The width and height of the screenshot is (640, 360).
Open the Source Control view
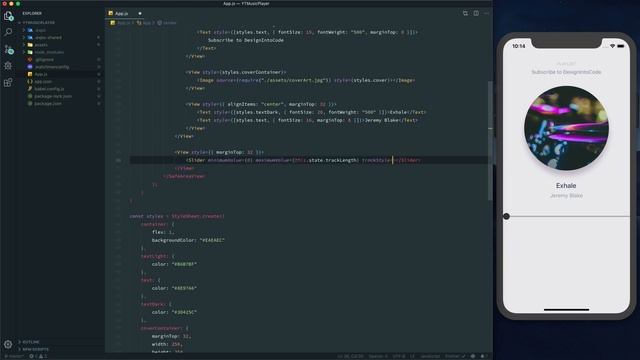8,50
